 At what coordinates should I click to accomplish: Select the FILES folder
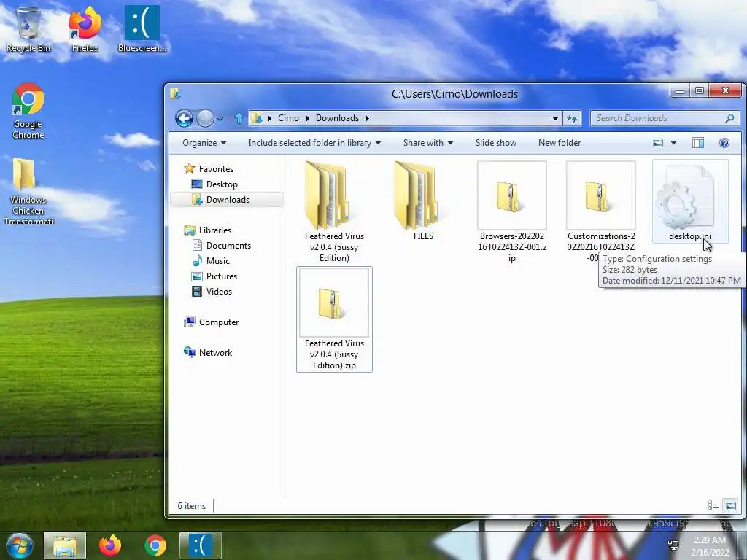423,201
